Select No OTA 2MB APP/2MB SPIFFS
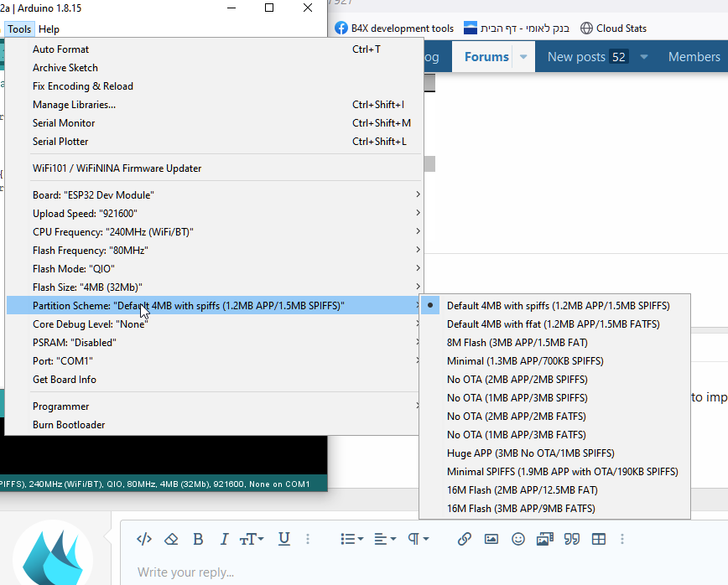This screenshot has height=585, width=728. 555,380
